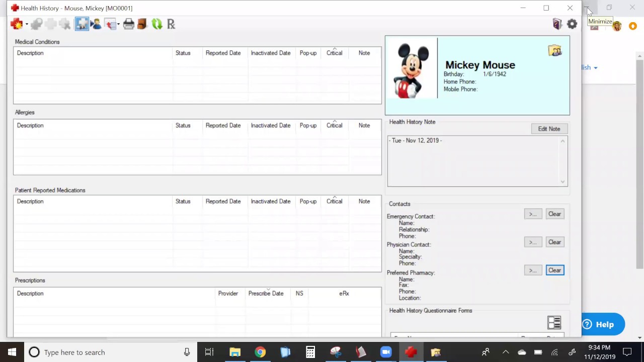Screen dimensions: 644x362
Task: Click the red cross app icon in the taskbar
Action: tap(411, 352)
